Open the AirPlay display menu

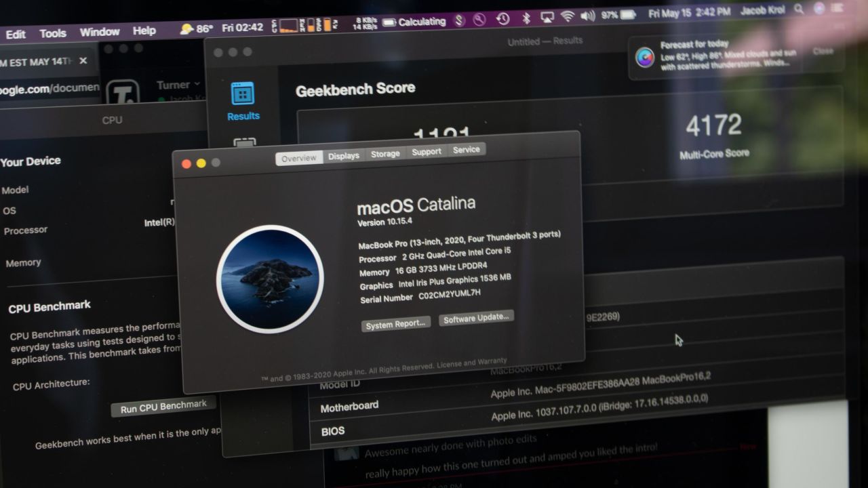pyautogui.click(x=546, y=17)
